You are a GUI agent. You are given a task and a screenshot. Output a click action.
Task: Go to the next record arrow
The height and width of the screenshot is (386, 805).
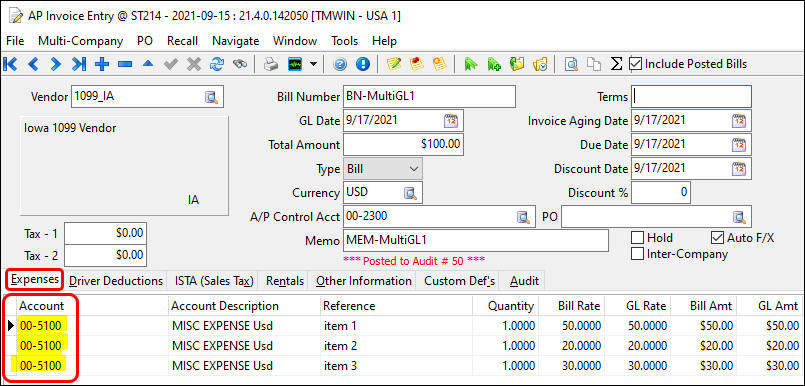[56, 64]
